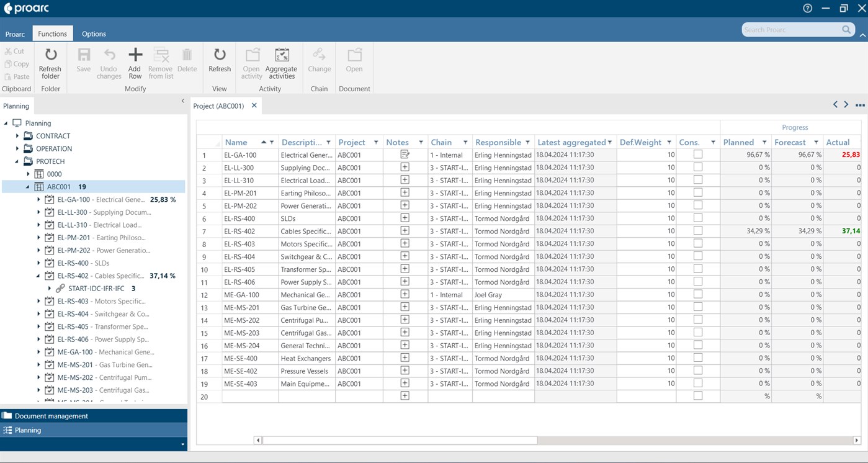This screenshot has width=868, height=463.
Task: Select the Project (ABC001) tab
Action: pyautogui.click(x=220, y=106)
